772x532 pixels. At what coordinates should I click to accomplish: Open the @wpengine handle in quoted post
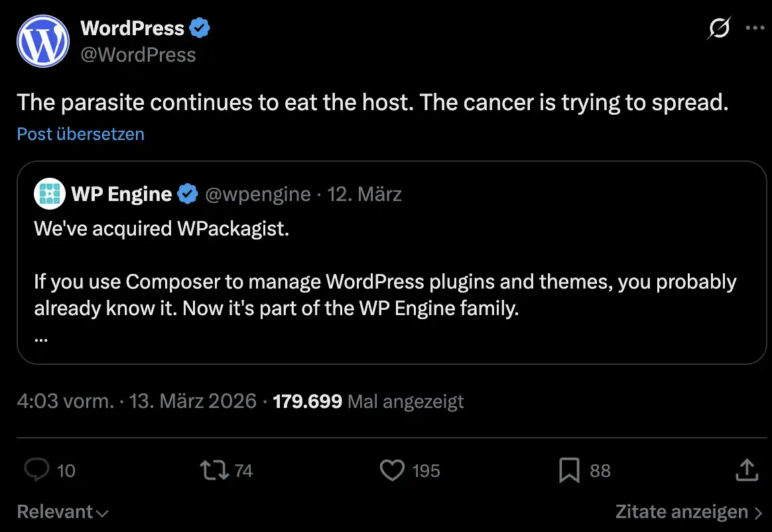click(x=258, y=194)
